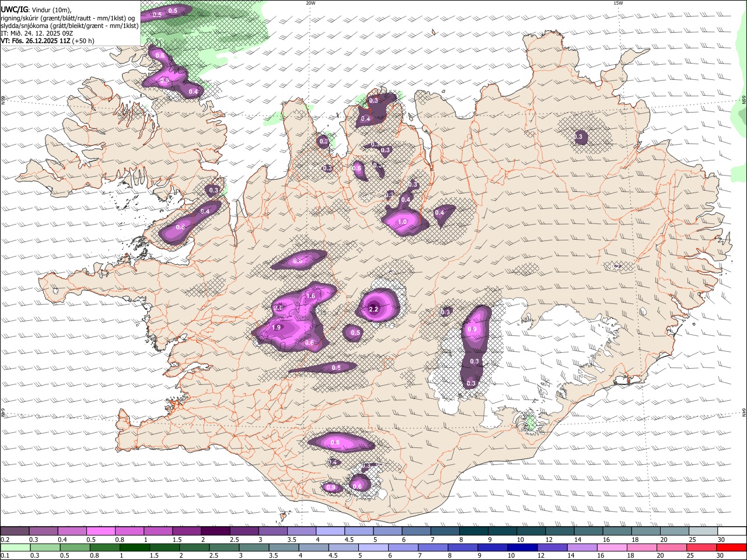The width and height of the screenshot is (747, 560).
Task: Click the 0.2 value label in top legend
Action: (4, 540)
